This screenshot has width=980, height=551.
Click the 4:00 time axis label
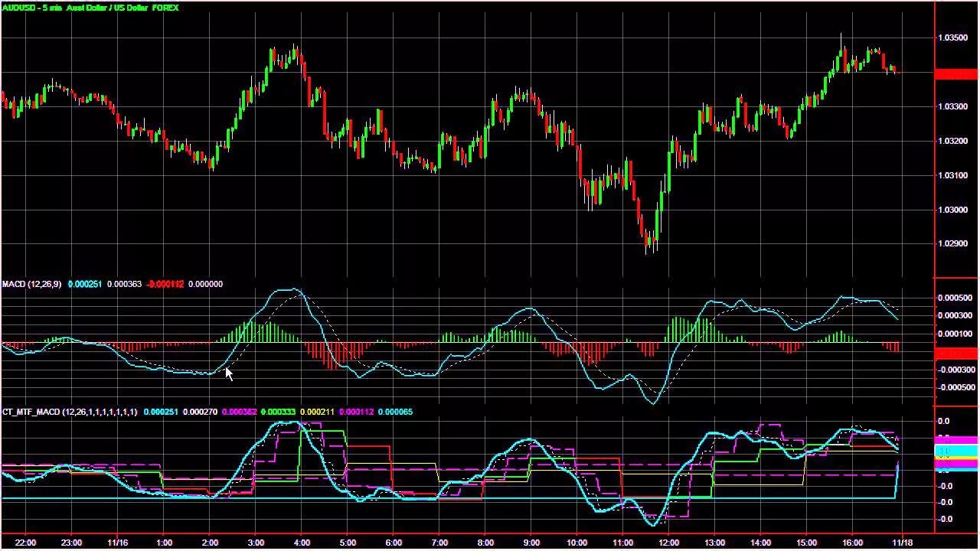(302, 543)
